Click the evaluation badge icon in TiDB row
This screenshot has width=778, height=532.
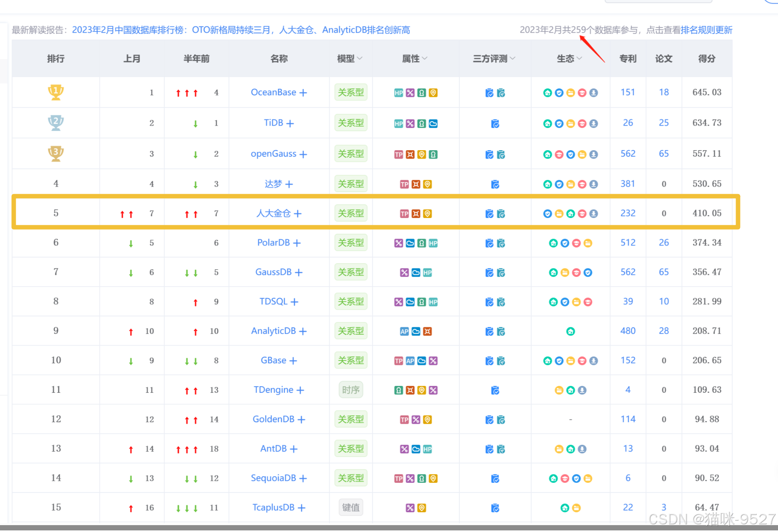(x=495, y=124)
